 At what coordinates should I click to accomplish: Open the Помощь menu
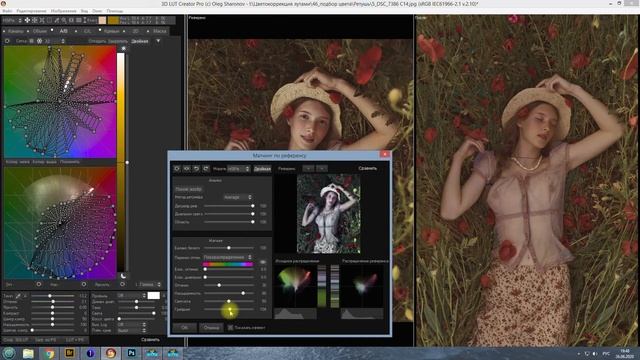[115, 11]
